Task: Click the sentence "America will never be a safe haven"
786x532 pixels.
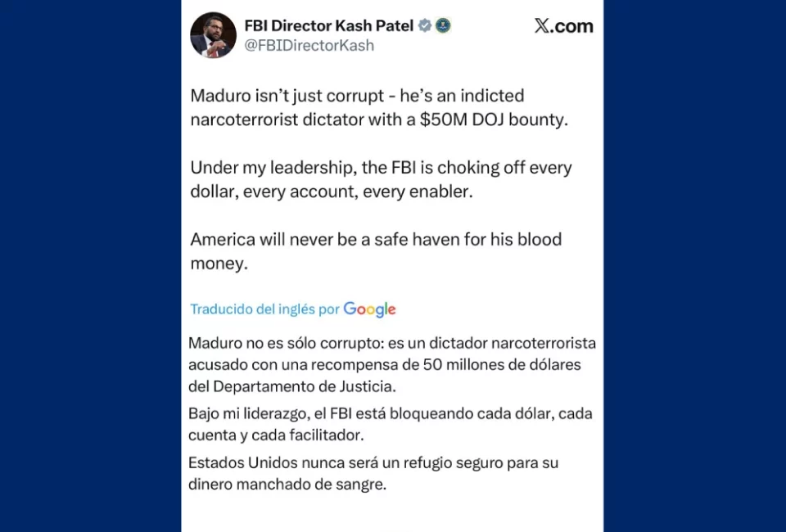Action: (376, 240)
